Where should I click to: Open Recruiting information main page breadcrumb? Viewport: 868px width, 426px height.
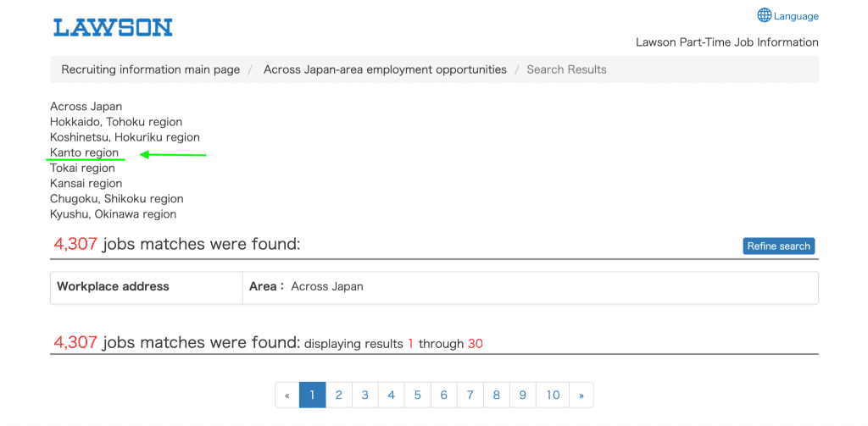151,69
